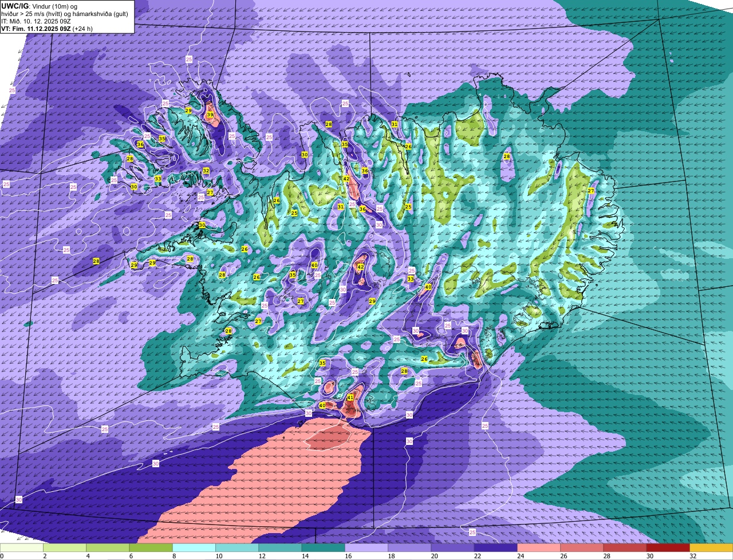Click the color scale tick label 2
Image resolution: width=733 pixels, height=560 pixels.
coord(44,556)
